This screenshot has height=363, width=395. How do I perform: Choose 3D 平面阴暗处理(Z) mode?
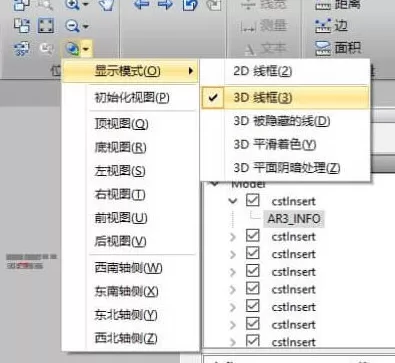coord(285,168)
